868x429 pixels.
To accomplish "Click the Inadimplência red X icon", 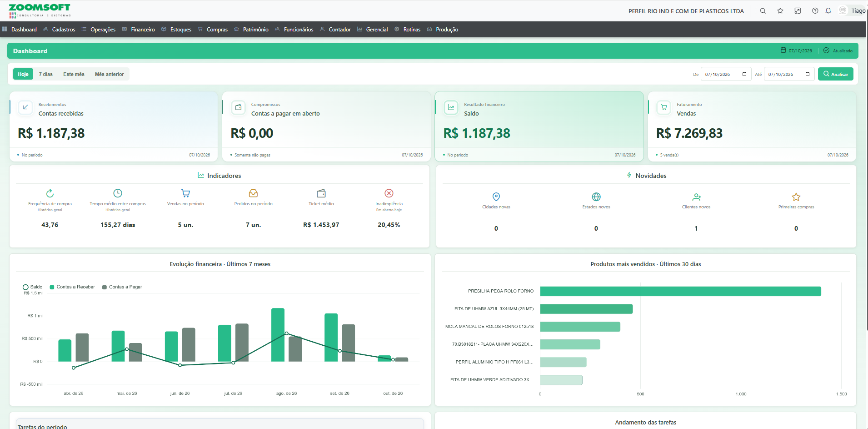I will point(389,193).
